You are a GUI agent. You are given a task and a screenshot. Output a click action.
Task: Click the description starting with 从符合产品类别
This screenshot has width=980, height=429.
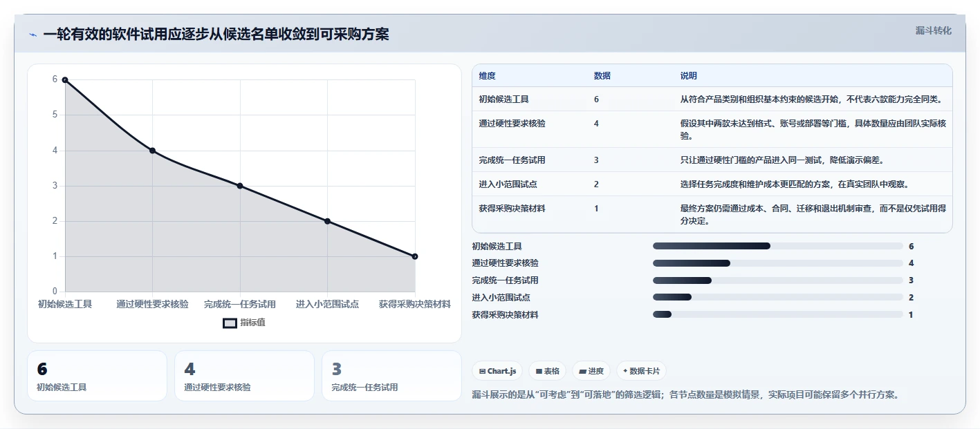click(x=813, y=99)
